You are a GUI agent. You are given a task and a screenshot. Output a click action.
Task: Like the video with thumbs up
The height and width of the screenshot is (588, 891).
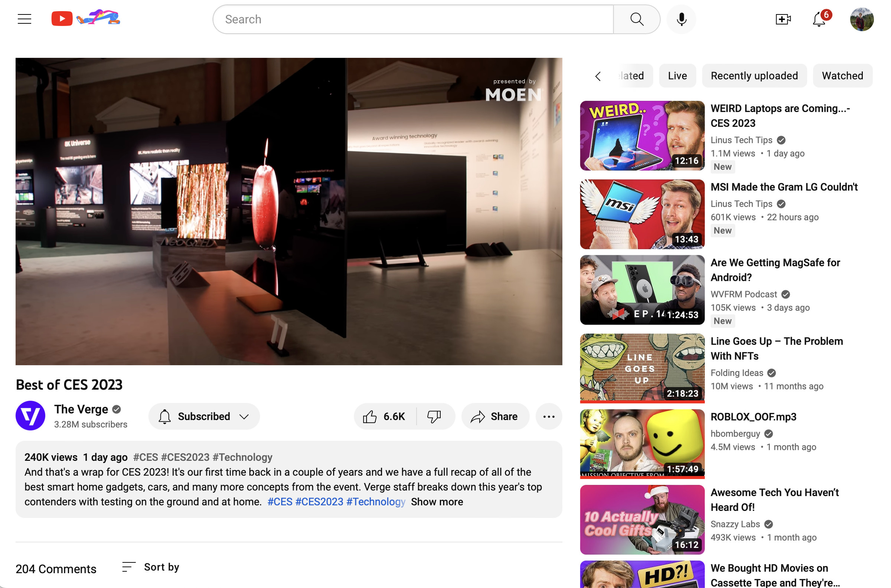tap(385, 416)
